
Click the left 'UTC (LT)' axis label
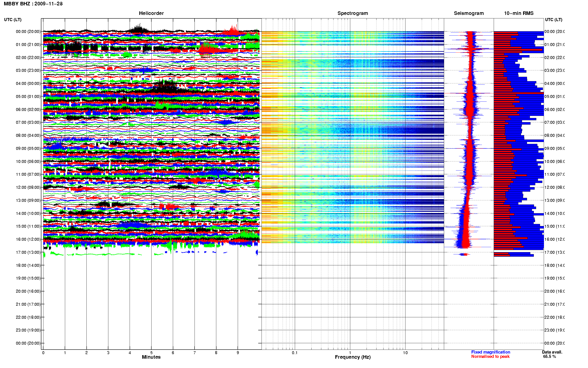[13, 20]
